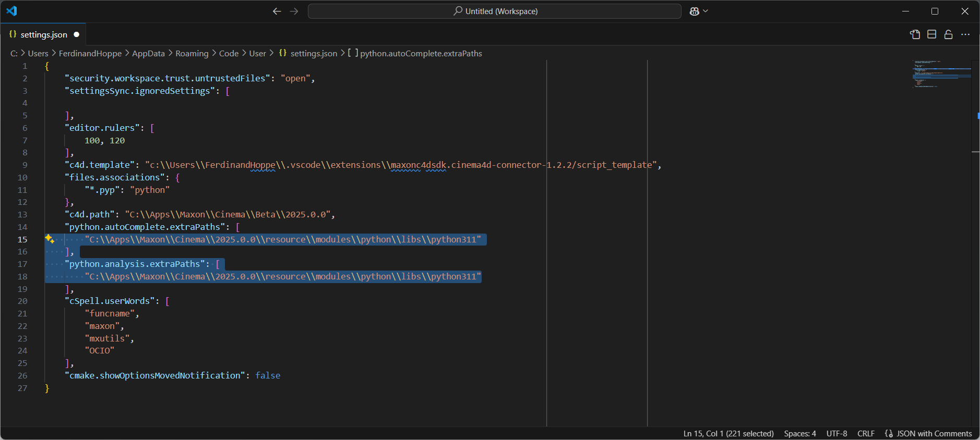Screen dimensions: 980x440
Task: Go back with the left arrow
Action: (277, 11)
